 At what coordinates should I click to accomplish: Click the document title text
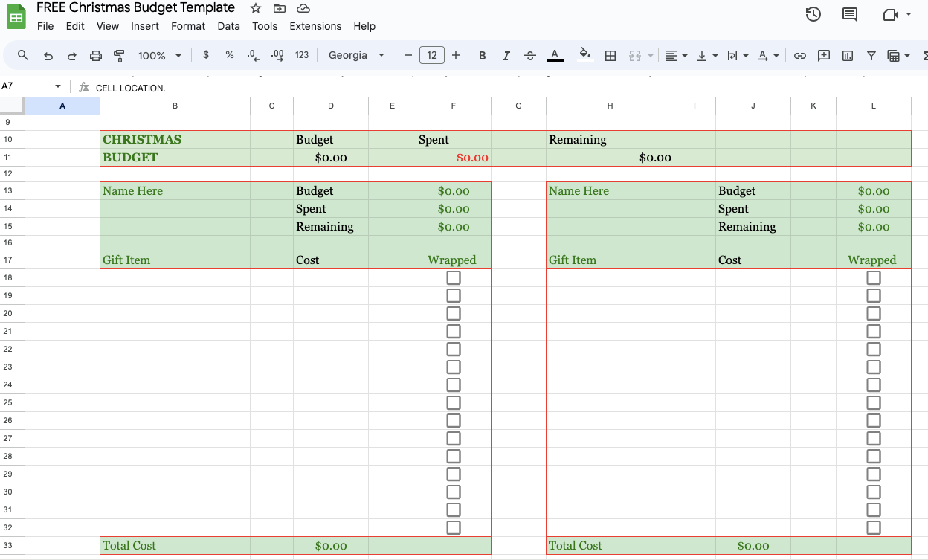coord(135,8)
